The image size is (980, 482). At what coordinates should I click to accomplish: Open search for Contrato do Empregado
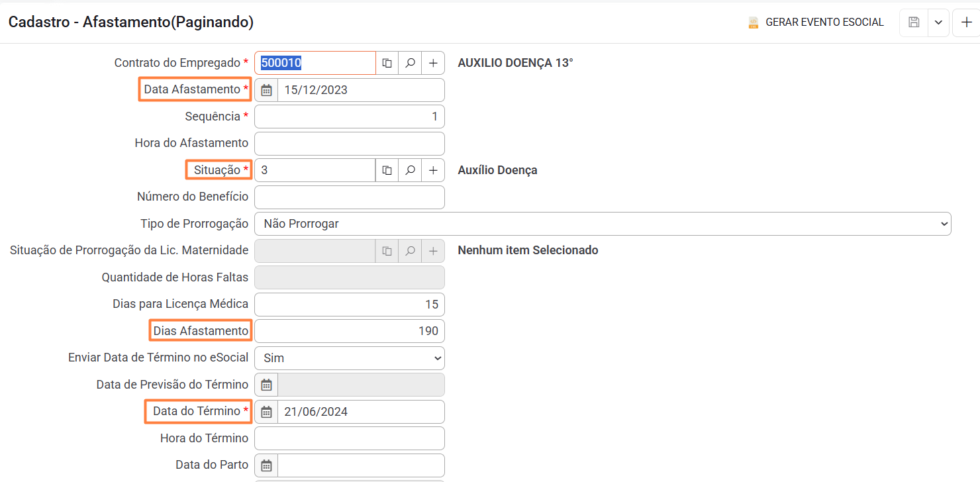click(x=410, y=63)
